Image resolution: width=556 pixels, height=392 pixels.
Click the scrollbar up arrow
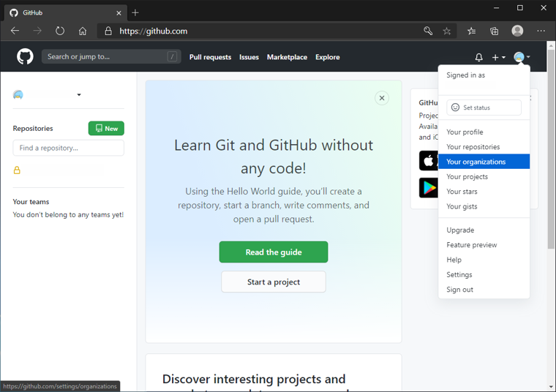(x=551, y=45)
